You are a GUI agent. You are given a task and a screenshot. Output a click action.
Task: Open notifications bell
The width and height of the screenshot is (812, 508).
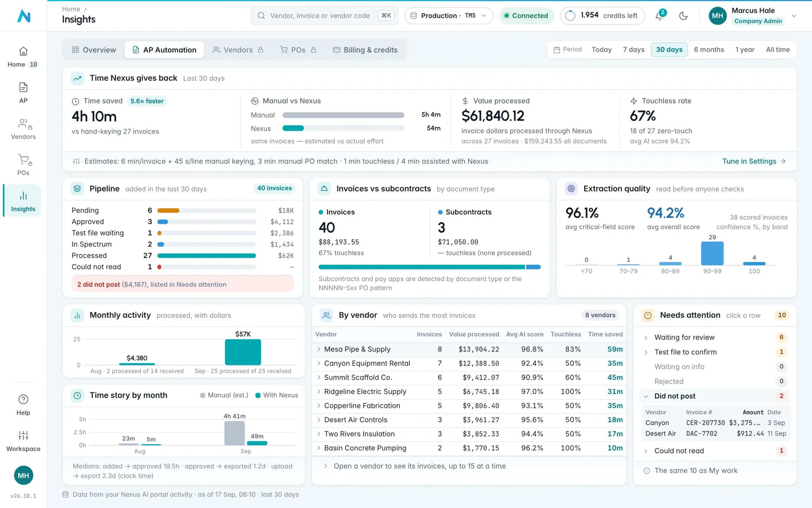click(x=659, y=16)
